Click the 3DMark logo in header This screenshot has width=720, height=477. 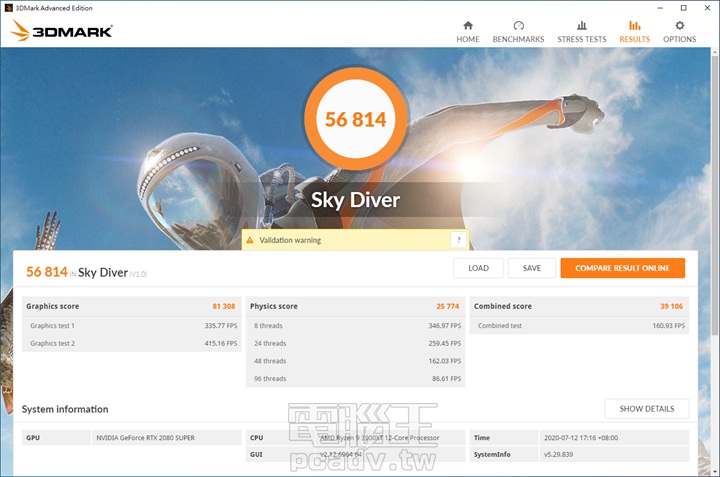pyautogui.click(x=62, y=31)
